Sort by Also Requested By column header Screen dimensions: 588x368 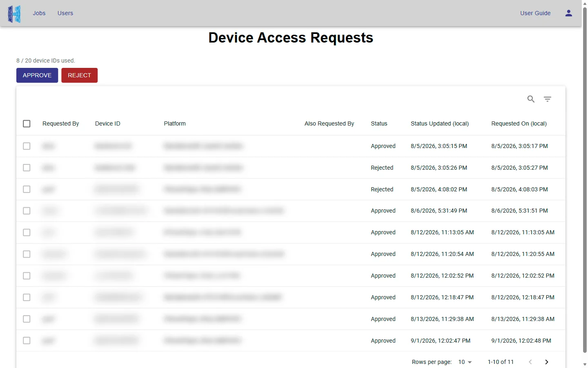329,123
